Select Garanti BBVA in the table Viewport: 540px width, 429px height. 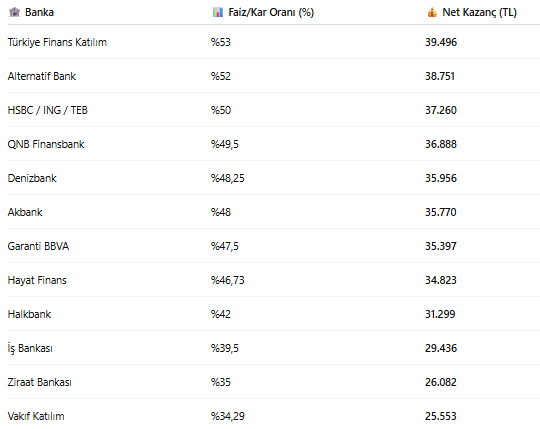click(x=38, y=246)
